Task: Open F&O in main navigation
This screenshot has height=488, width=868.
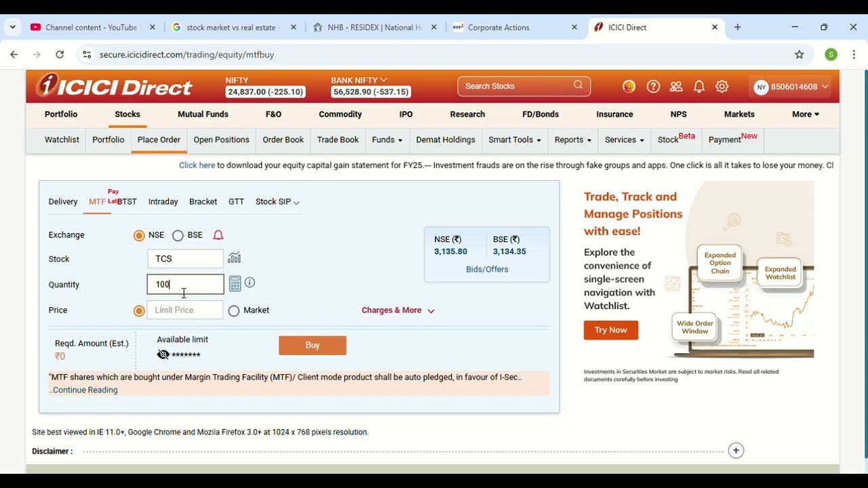Action: (274, 115)
